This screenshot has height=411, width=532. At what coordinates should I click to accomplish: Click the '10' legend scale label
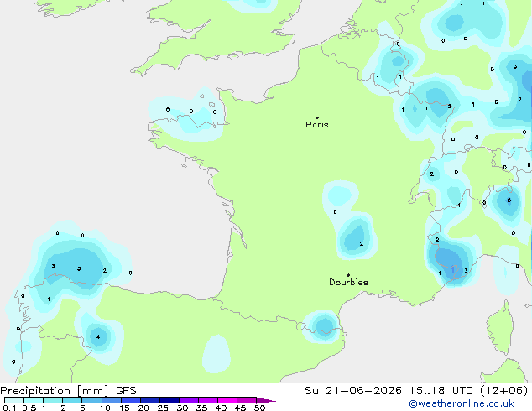105,408
